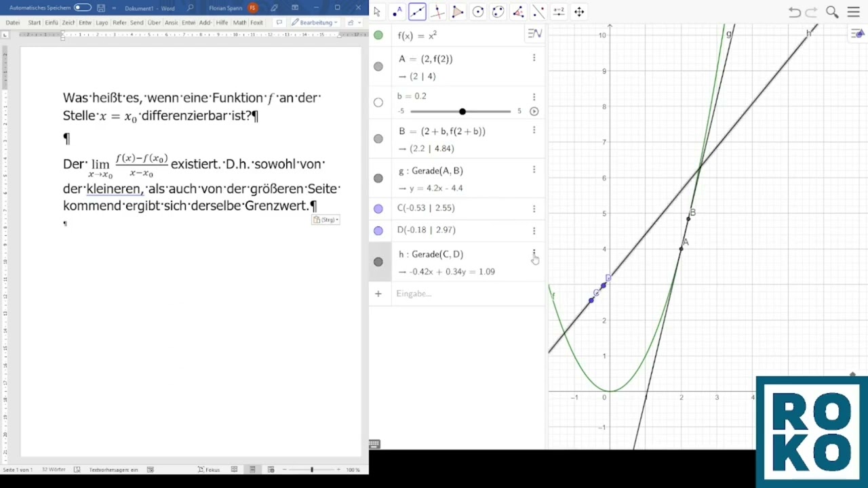This screenshot has width=868, height=488.
Task: Select the Perpendicular Line tool
Action: coord(437,12)
